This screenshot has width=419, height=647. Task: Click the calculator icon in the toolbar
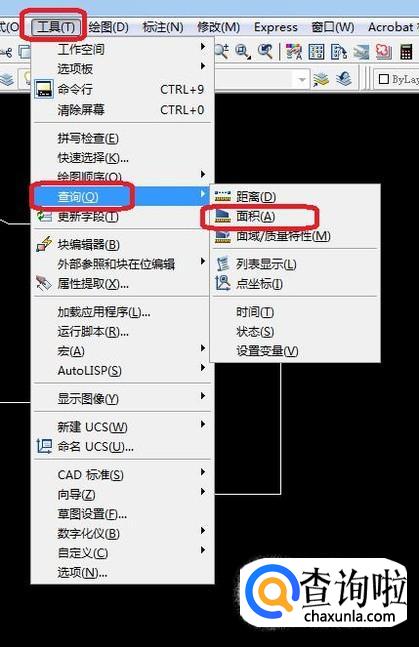coord(406,52)
